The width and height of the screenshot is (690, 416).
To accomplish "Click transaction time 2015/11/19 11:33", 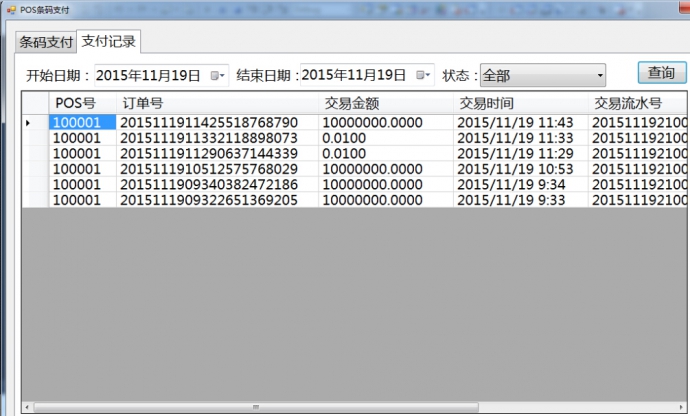I will (515, 138).
